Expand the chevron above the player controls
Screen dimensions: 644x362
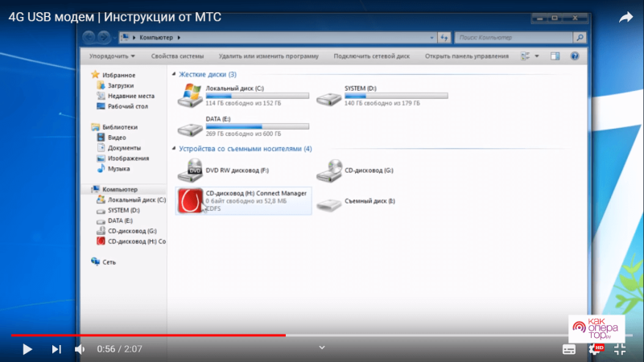[x=322, y=348]
